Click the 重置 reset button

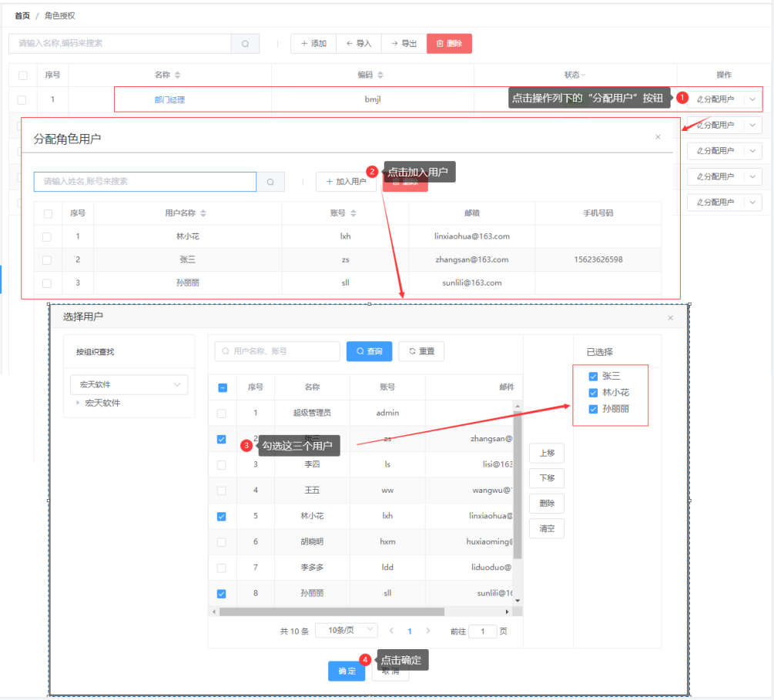click(421, 351)
